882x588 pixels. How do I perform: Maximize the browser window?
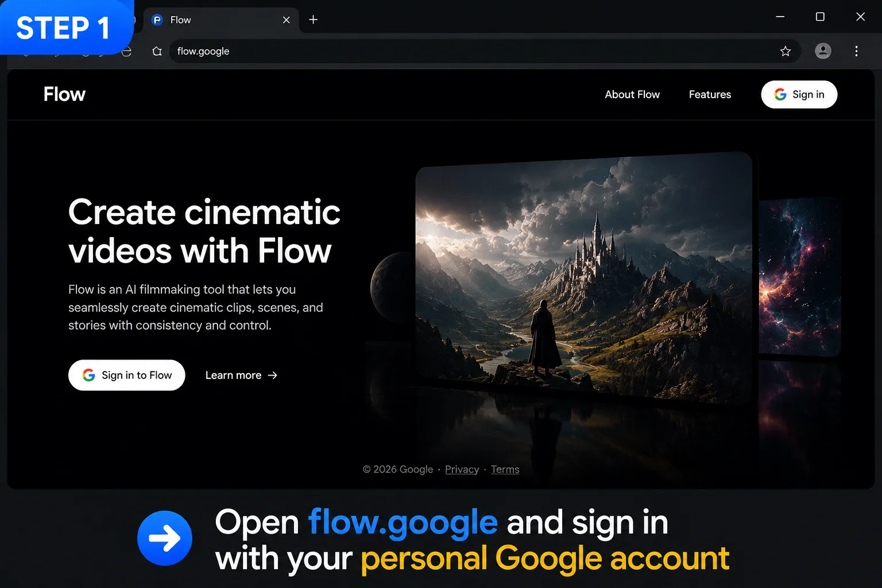tap(820, 17)
